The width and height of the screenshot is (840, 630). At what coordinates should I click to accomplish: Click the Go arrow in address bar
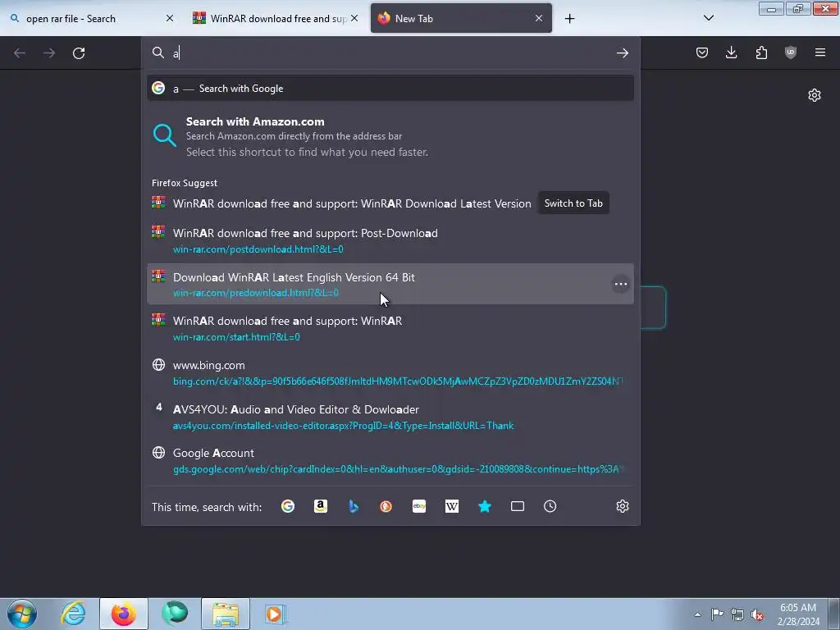pyautogui.click(x=622, y=52)
